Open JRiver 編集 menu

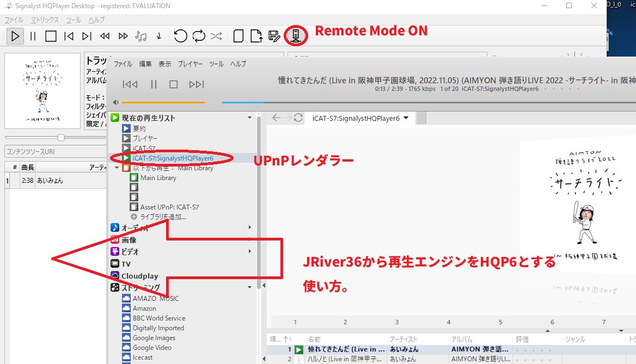(x=145, y=64)
